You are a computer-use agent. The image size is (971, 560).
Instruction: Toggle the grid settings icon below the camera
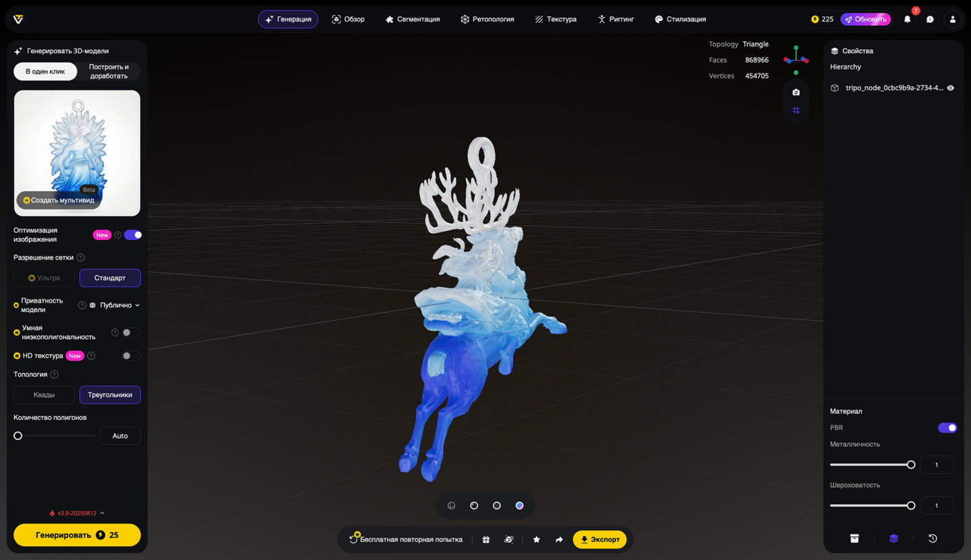(796, 111)
